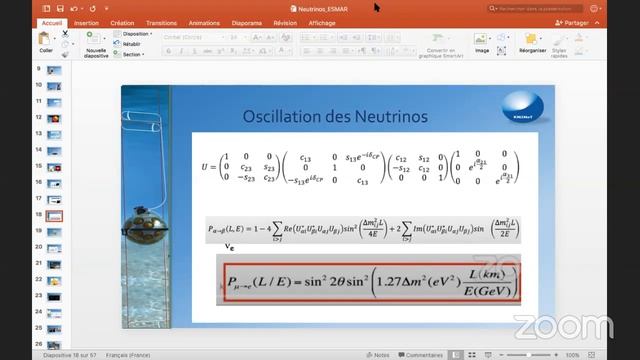Screen dimensions: 640x360
Task: Click the sidebar layout icon in title bar
Action: [47, 9]
